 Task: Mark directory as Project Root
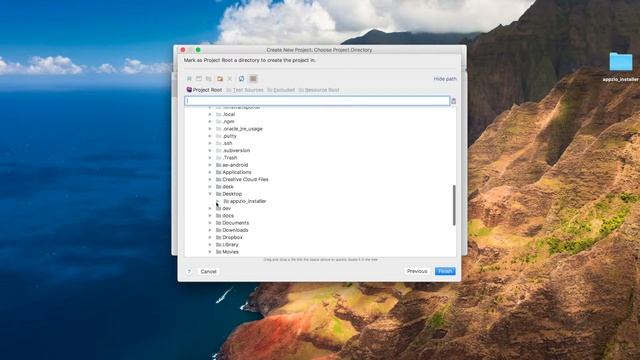204,90
